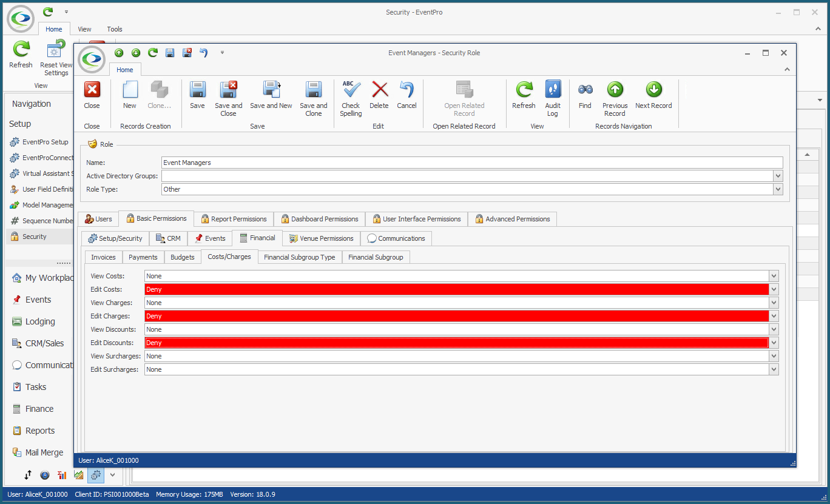830x504 pixels.
Task: Click quick access save icon in Security Role title bar
Action: point(170,53)
